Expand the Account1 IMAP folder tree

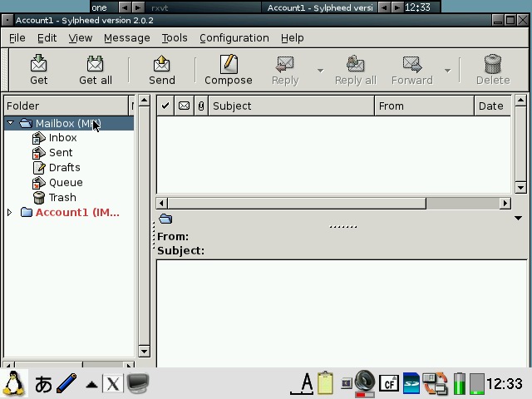coord(10,213)
